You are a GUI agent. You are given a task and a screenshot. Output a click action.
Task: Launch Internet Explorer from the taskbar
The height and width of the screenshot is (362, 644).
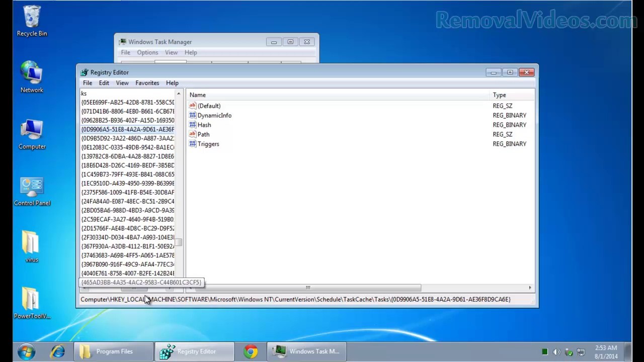[x=58, y=351]
